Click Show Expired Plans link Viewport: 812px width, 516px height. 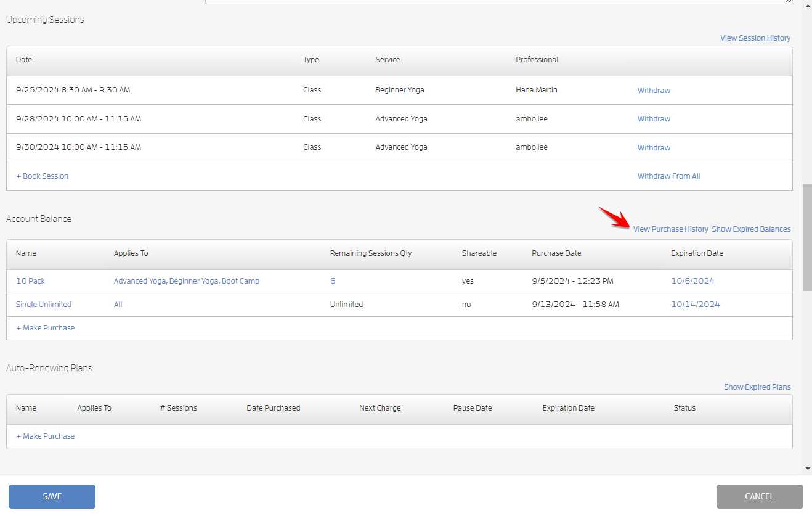pyautogui.click(x=757, y=387)
